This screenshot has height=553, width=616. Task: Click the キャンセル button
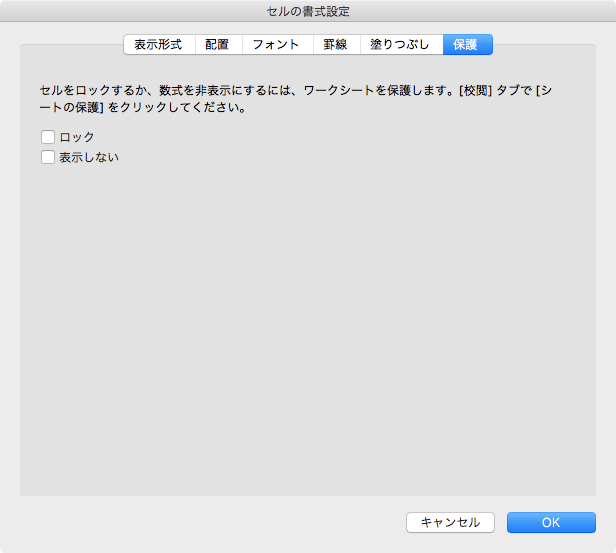click(x=450, y=522)
